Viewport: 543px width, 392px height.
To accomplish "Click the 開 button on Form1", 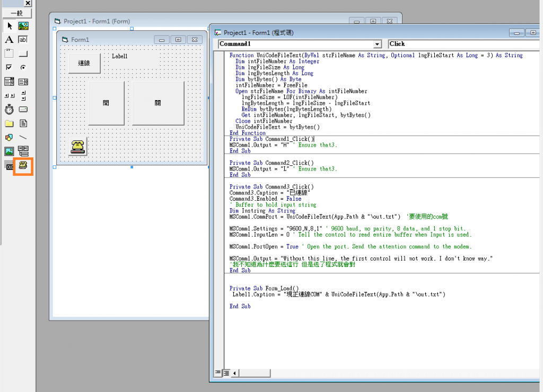I will click(106, 103).
